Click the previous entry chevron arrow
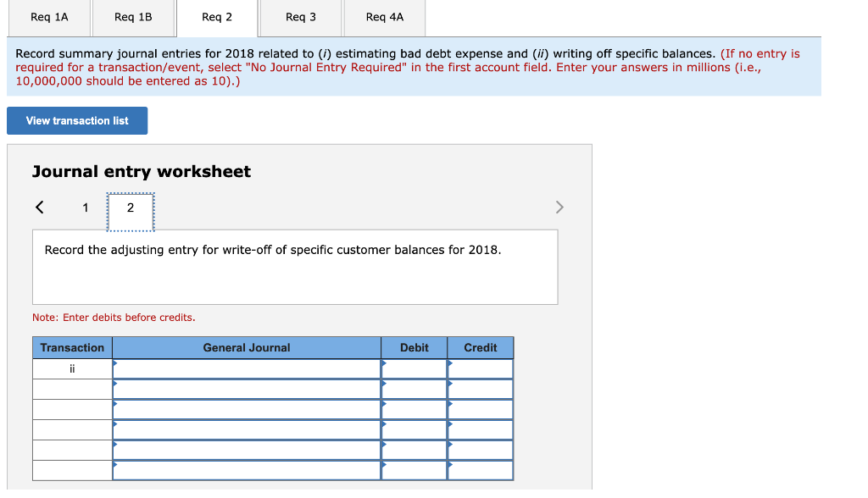This screenshot has width=868, height=498. (37, 207)
